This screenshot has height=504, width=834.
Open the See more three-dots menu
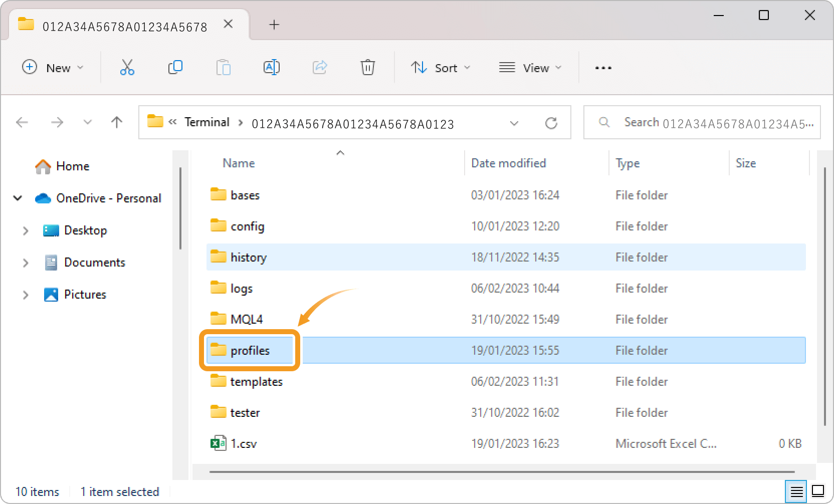coord(603,68)
